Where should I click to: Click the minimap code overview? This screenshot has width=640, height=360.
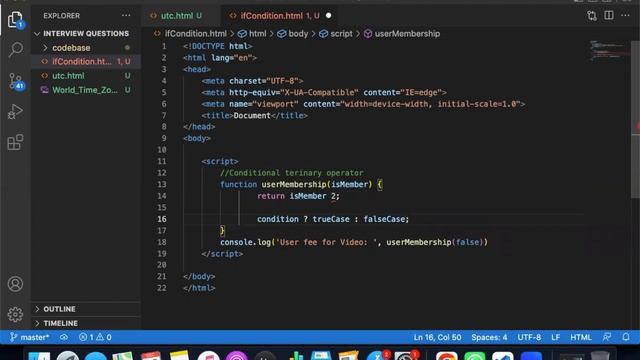609,50
